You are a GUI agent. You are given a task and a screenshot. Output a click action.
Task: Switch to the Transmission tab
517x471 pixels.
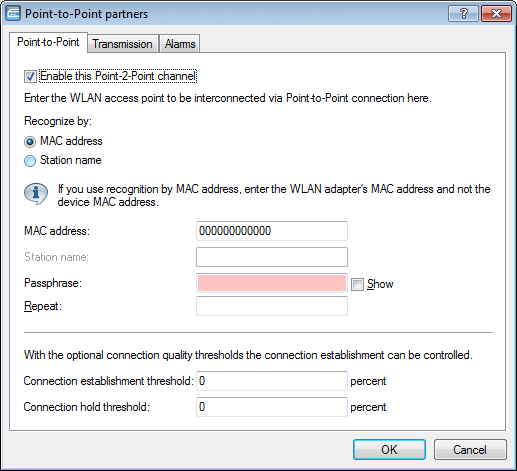pyautogui.click(x=123, y=44)
